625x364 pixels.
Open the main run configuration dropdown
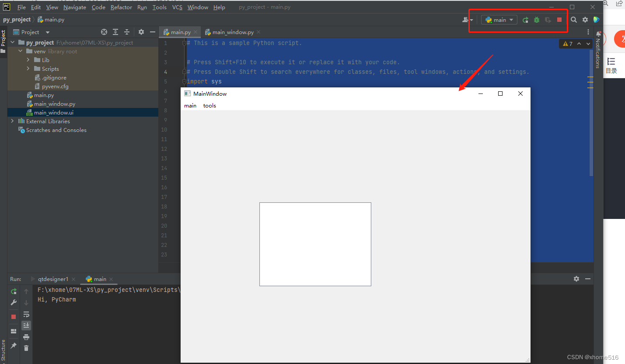pos(499,20)
